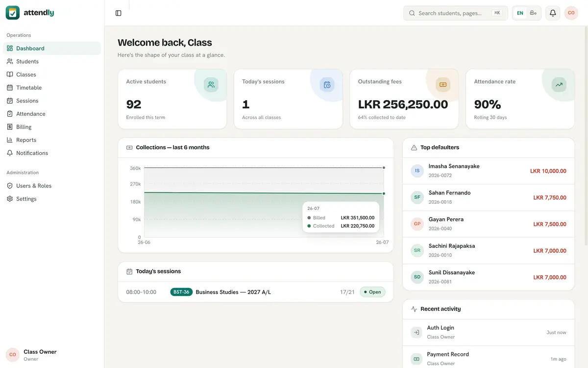
Task: Click the 92 active students value
Action: point(134,105)
